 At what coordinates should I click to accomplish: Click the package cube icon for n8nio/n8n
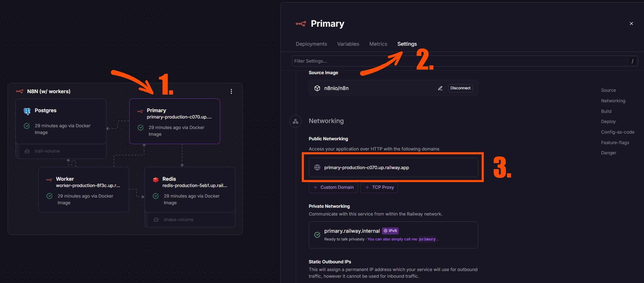[317, 88]
